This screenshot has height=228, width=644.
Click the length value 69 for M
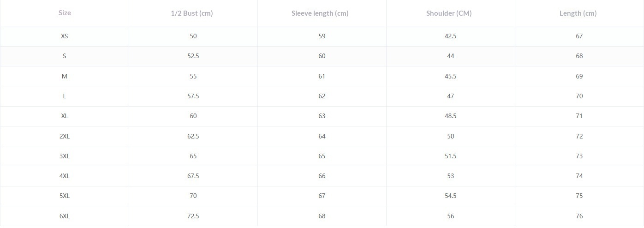coord(579,76)
